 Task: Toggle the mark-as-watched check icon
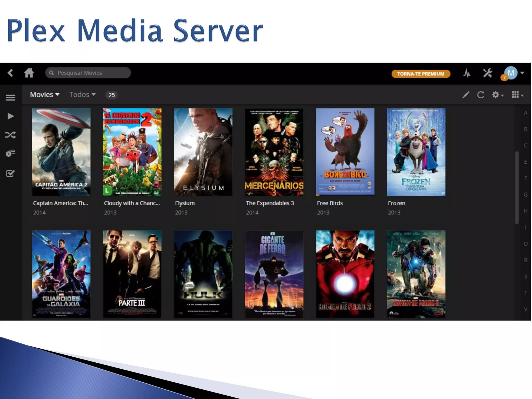[10, 173]
